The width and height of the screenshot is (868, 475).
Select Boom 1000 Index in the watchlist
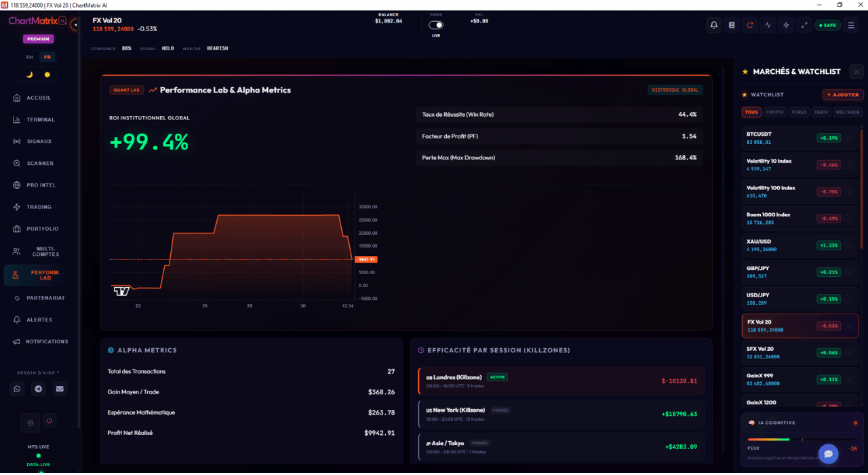(800, 218)
